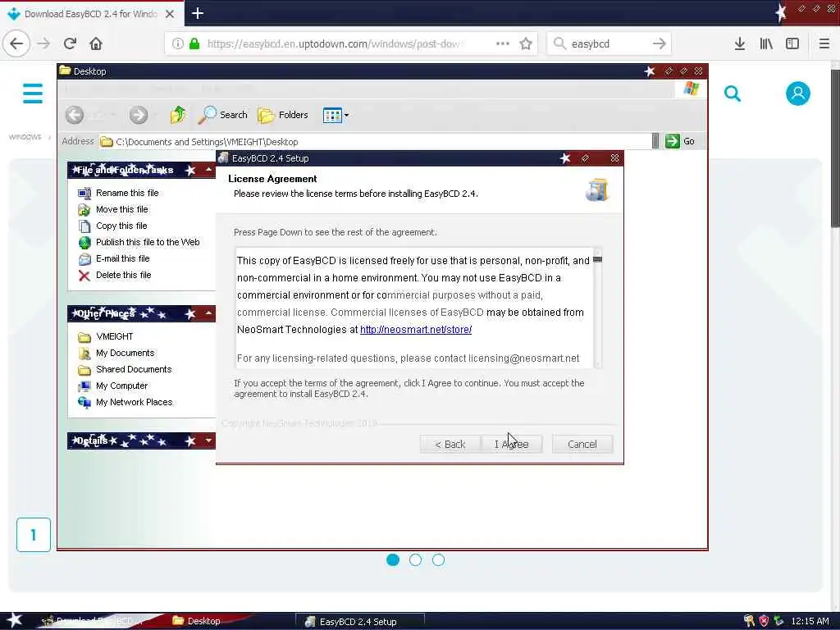840x630 pixels.
Task: Select the second carousel dot
Action: point(415,559)
